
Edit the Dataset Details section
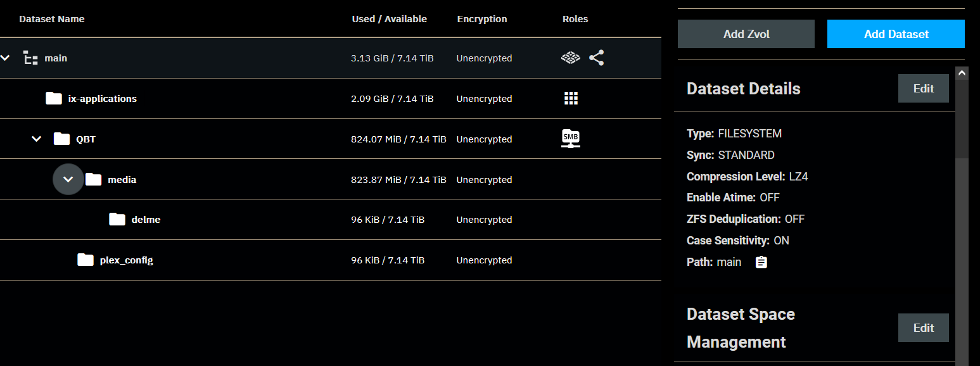(x=923, y=88)
